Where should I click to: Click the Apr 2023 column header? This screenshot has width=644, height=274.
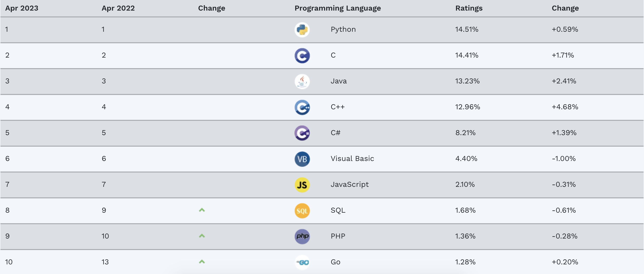click(22, 8)
